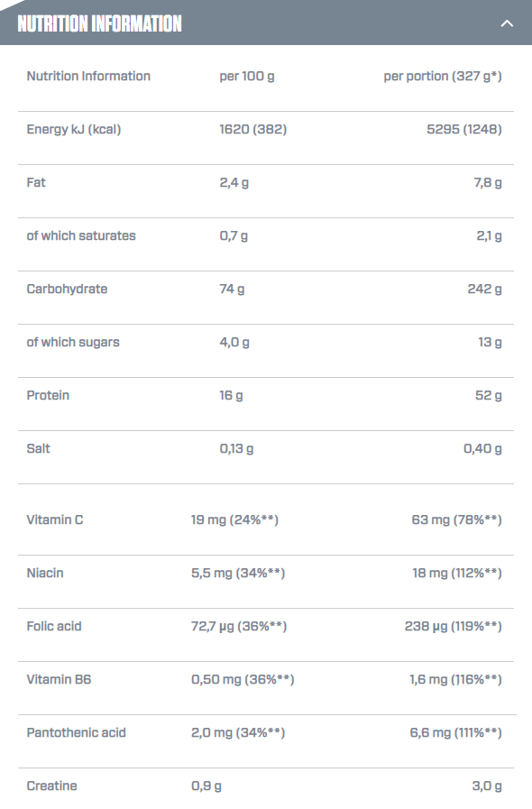Click the 'of which sugars' row label
Image resolution: width=532 pixels, height=809 pixels.
(73, 342)
